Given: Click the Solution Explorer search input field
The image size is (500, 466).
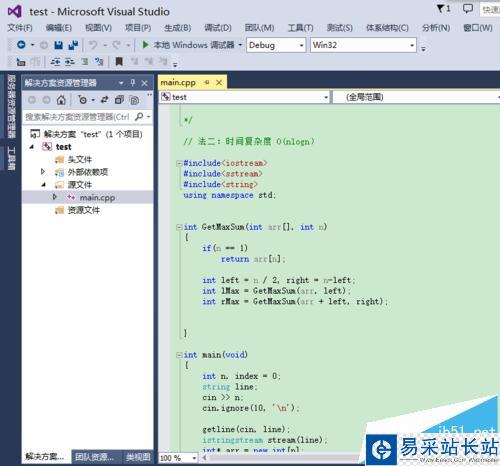Looking at the screenshot, I should click(x=78, y=117).
